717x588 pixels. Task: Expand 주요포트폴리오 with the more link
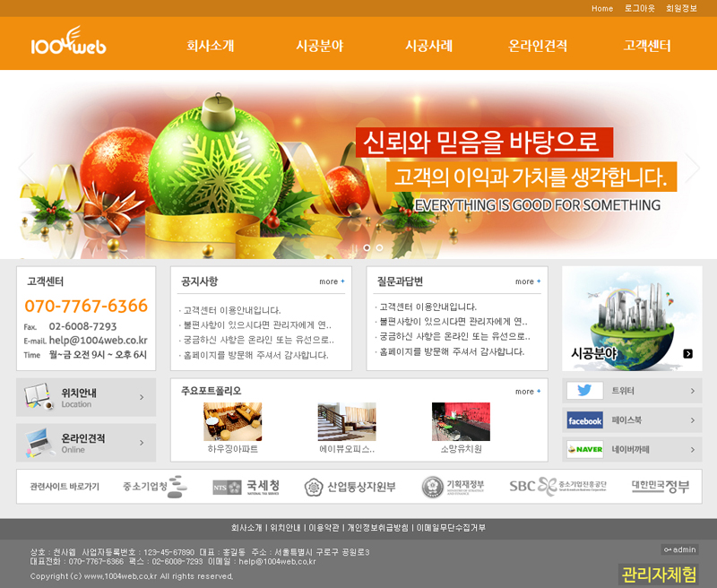(x=528, y=392)
